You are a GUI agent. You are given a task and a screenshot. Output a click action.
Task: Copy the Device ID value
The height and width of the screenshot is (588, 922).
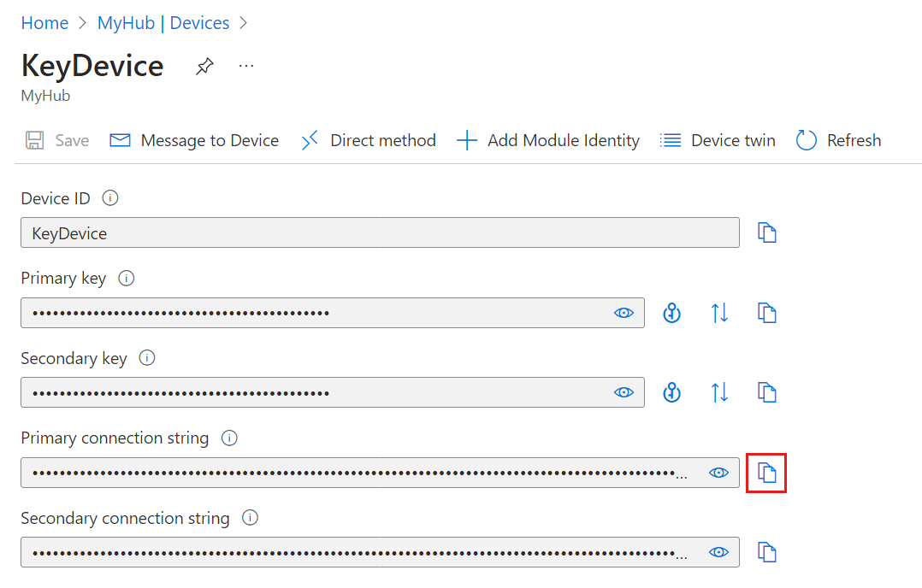click(x=767, y=232)
